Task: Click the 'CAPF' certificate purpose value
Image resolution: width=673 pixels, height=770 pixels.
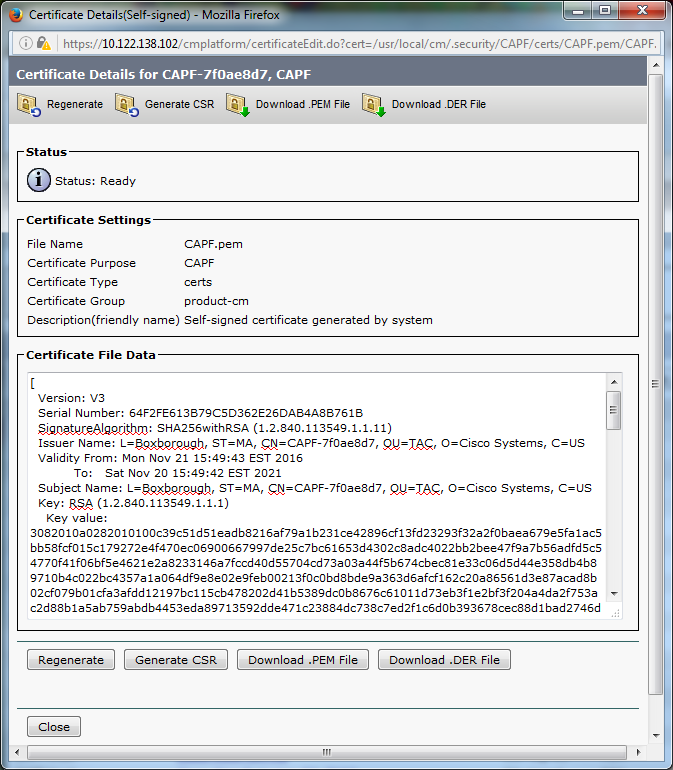Action: click(x=199, y=263)
